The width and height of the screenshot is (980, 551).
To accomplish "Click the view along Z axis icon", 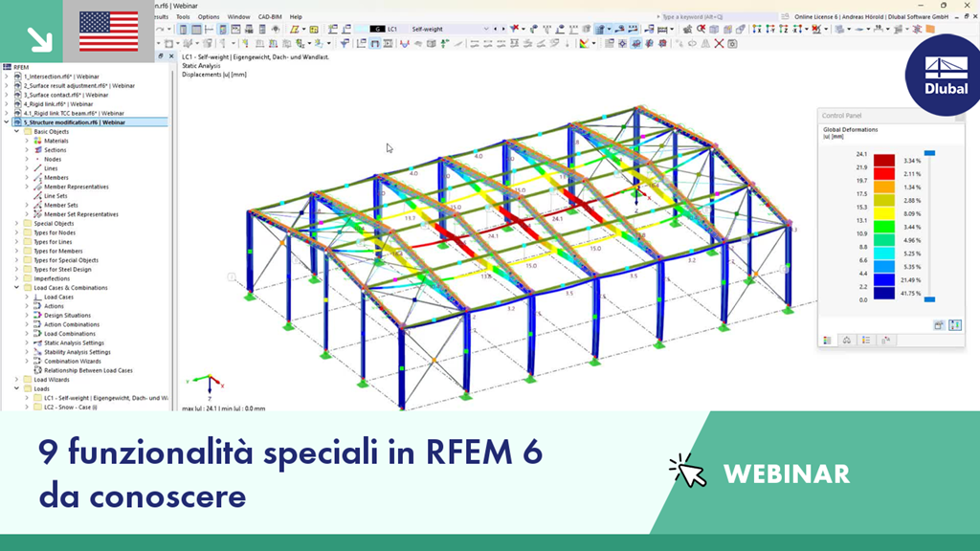I will (783, 29).
